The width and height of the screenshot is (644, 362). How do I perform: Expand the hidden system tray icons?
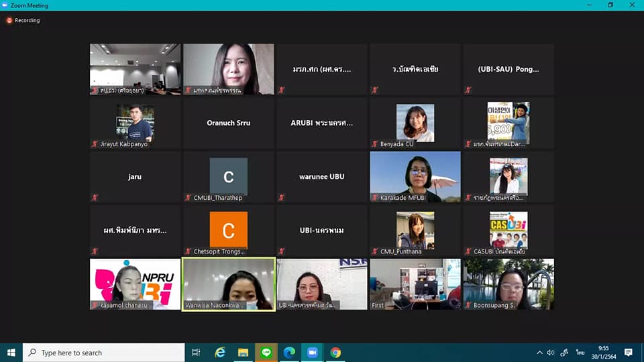click(539, 353)
